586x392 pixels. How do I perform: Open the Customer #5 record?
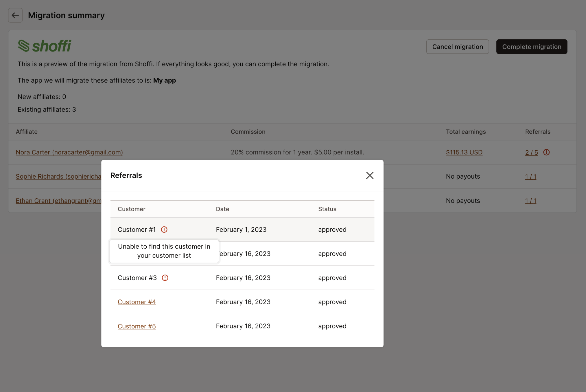(x=137, y=326)
